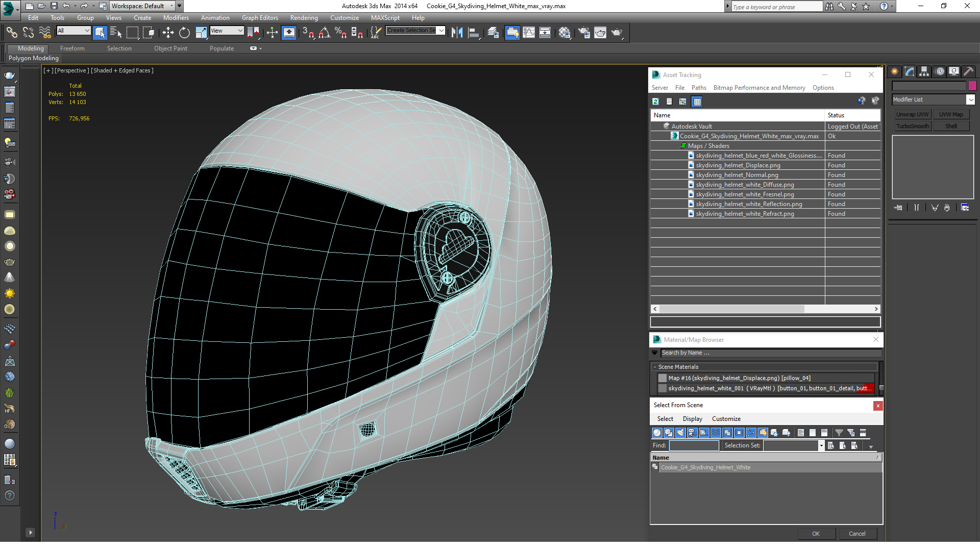Refresh the Asset Tracking list
Image resolution: width=980 pixels, height=551 pixels.
click(655, 102)
